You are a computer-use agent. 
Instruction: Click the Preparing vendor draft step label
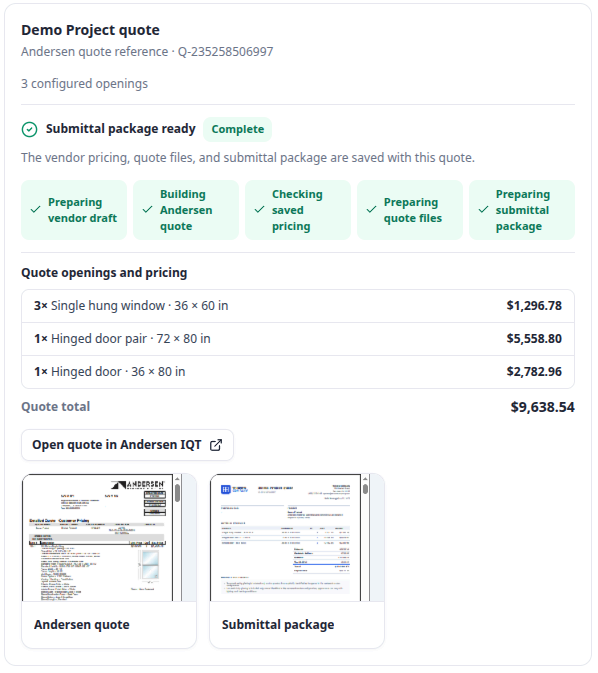[82, 210]
